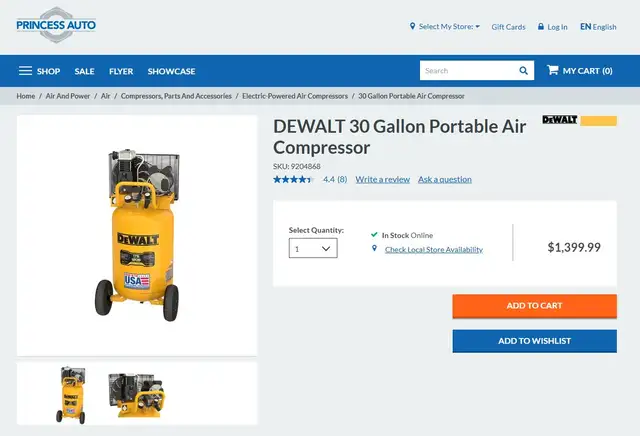Open the Sale menu item

pos(84,71)
